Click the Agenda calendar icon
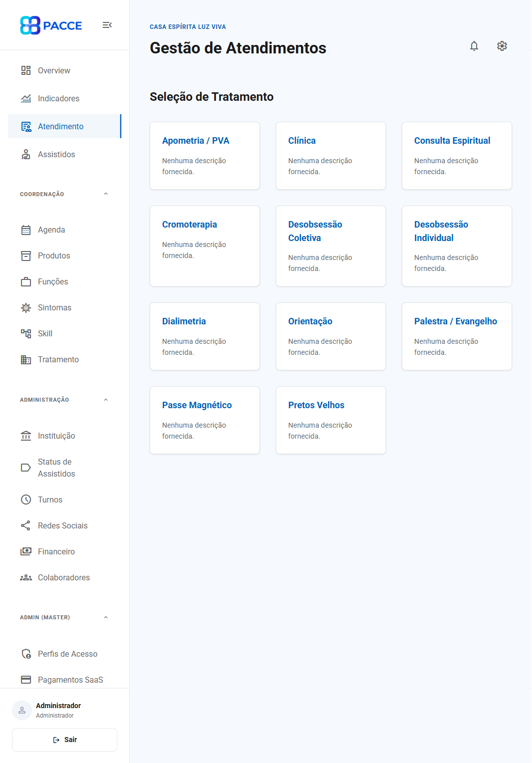This screenshot has height=763, width=532. click(26, 230)
